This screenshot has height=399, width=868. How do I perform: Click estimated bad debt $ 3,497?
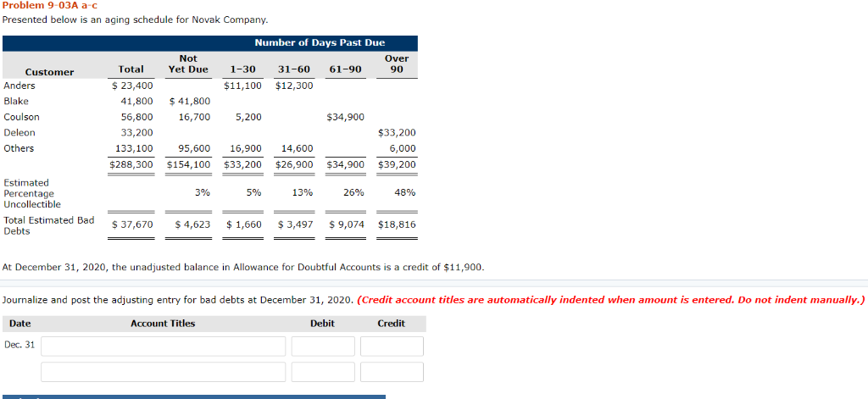296,224
